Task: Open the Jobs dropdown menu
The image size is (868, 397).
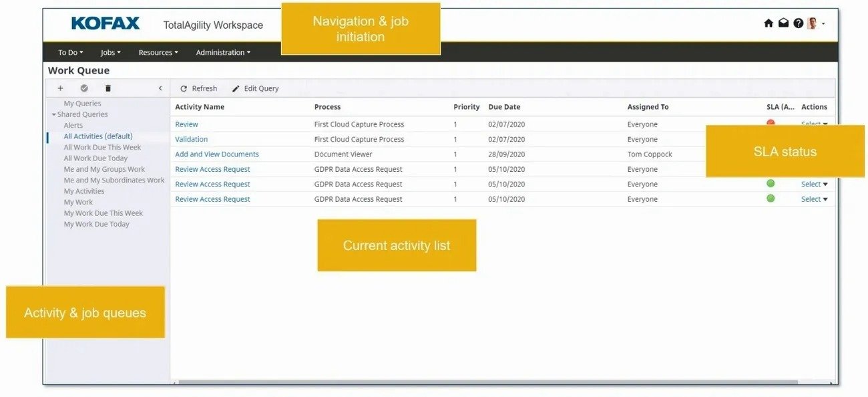Action: point(110,52)
